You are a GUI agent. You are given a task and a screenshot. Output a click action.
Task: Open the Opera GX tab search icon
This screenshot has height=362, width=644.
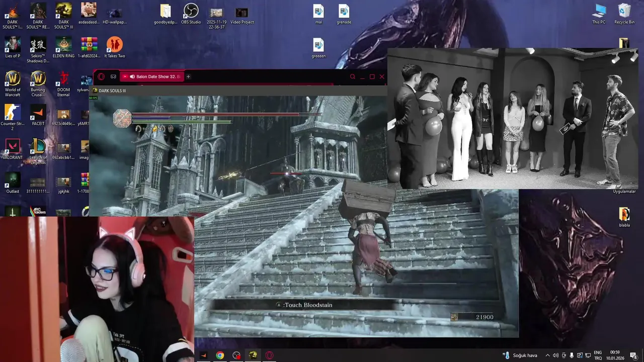pyautogui.click(x=353, y=76)
